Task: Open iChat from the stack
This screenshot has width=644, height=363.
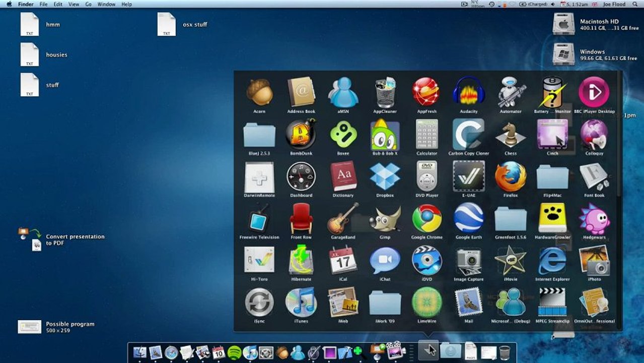Action: [x=385, y=260]
